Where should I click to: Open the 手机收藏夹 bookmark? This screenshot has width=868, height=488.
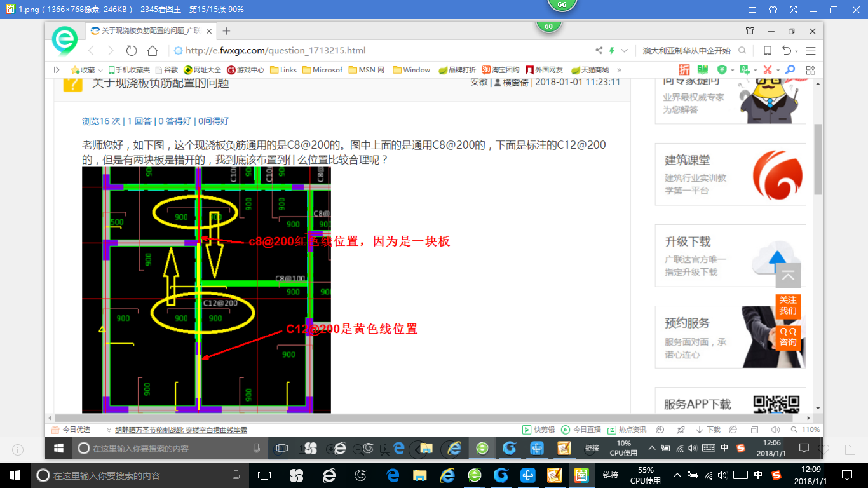[x=129, y=70]
